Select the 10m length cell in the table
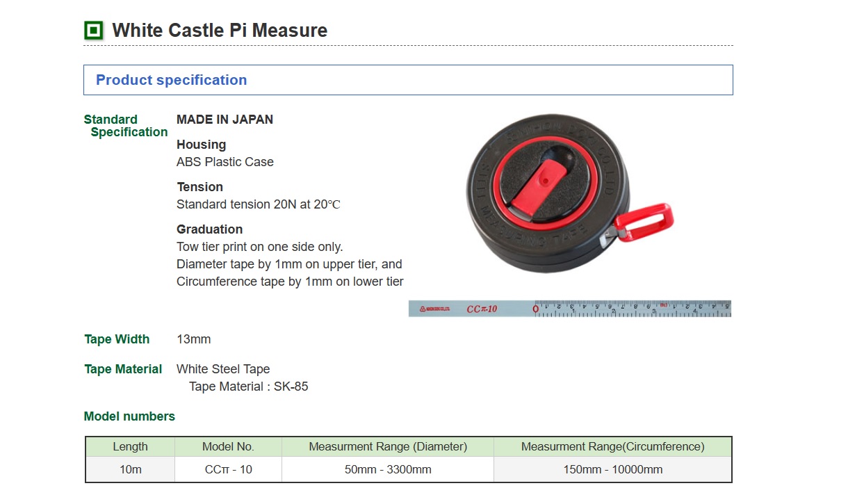 [x=129, y=469]
